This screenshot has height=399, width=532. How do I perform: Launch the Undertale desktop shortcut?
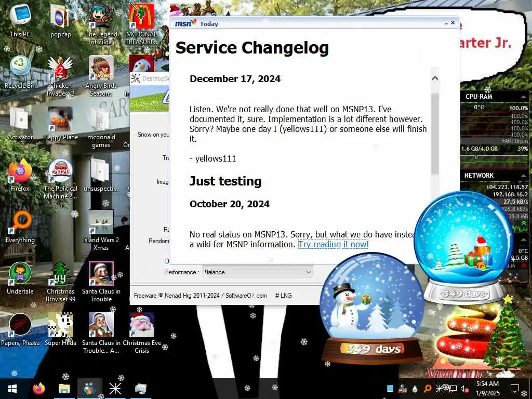click(20, 278)
